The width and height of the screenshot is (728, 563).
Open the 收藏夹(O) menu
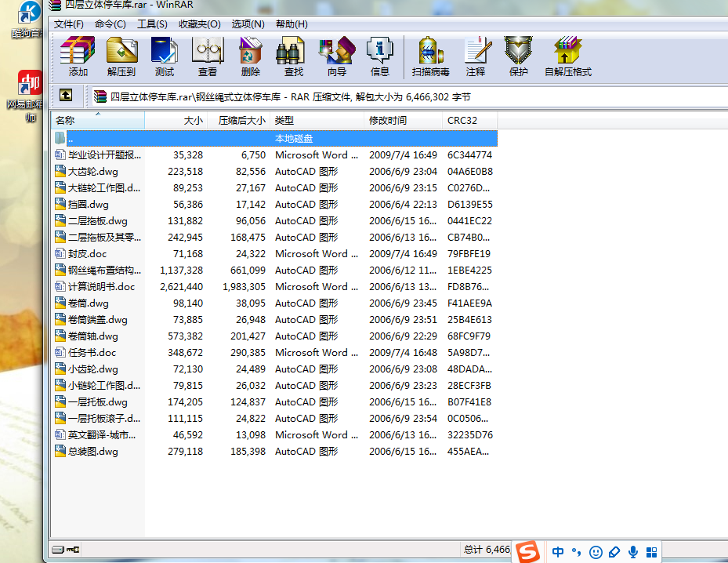pos(200,24)
